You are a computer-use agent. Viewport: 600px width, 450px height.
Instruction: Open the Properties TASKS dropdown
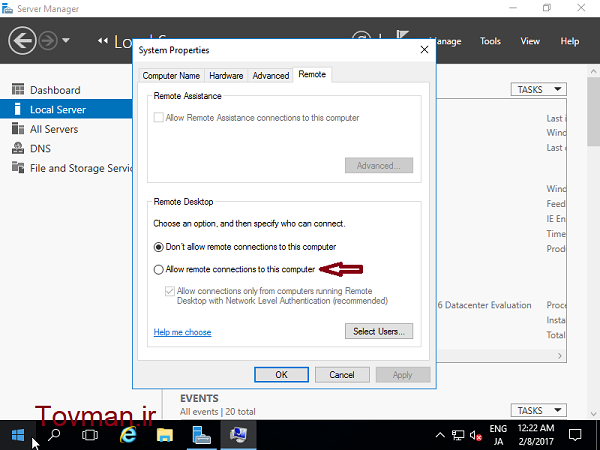(538, 90)
